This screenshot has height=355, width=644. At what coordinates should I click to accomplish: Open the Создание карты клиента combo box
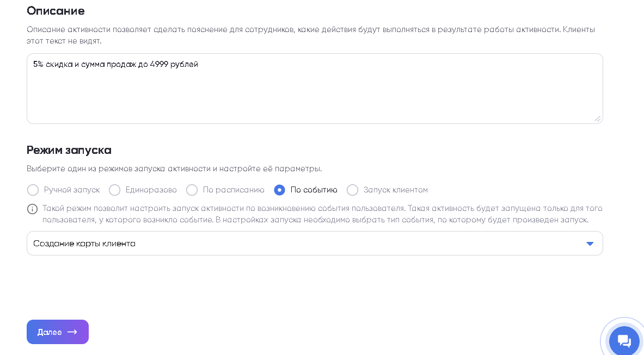click(305, 244)
